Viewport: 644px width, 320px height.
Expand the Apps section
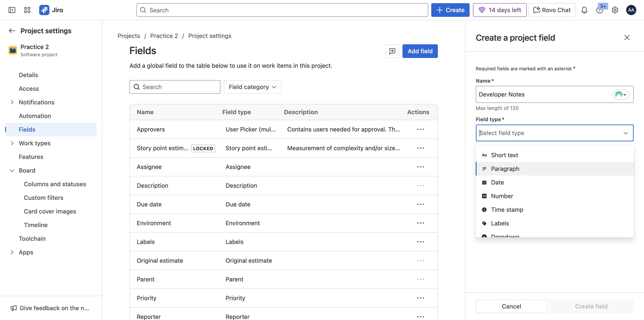(x=12, y=252)
